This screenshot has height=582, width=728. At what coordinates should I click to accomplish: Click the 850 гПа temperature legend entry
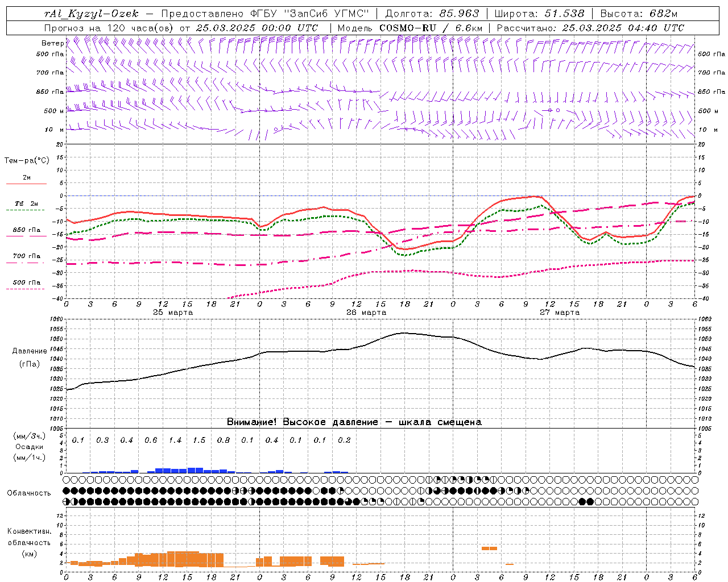coord(27,230)
